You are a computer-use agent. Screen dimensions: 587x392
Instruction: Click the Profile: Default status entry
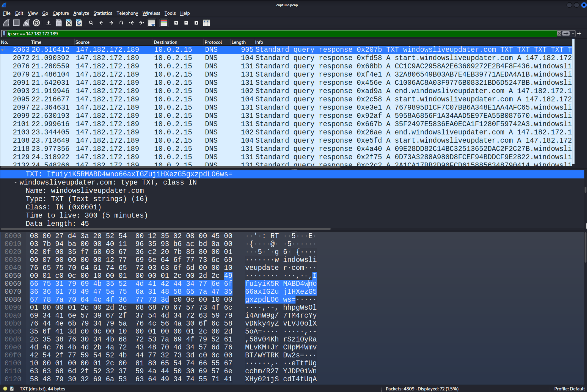click(x=569, y=389)
